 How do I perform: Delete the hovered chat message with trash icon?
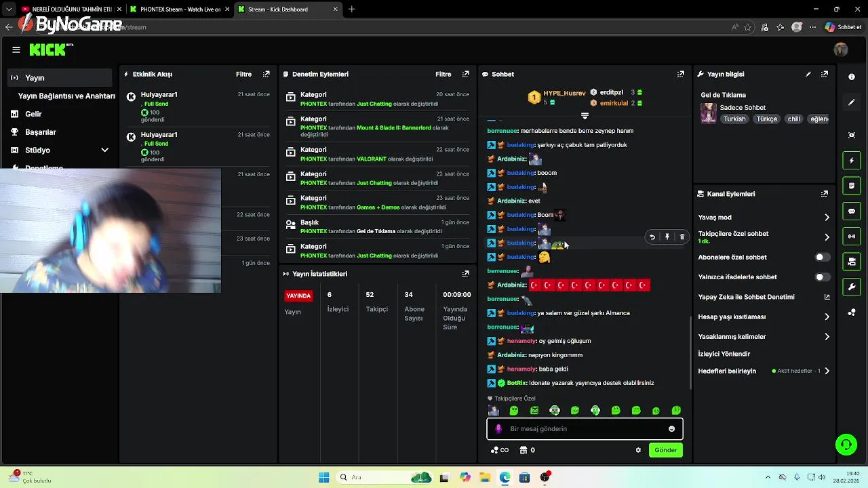tap(682, 237)
